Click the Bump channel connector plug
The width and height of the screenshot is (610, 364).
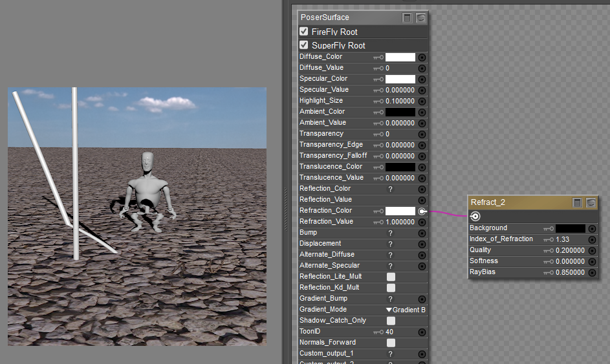pyautogui.click(x=422, y=233)
